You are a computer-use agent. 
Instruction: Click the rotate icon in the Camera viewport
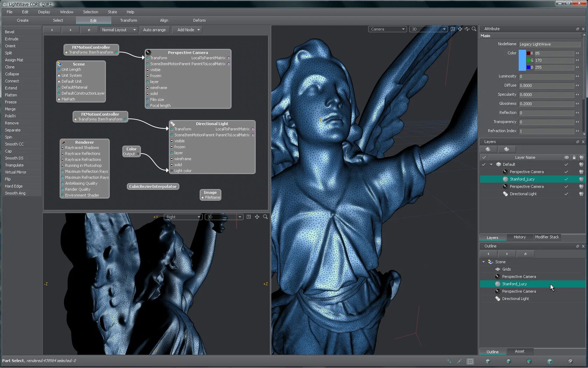coord(467,29)
